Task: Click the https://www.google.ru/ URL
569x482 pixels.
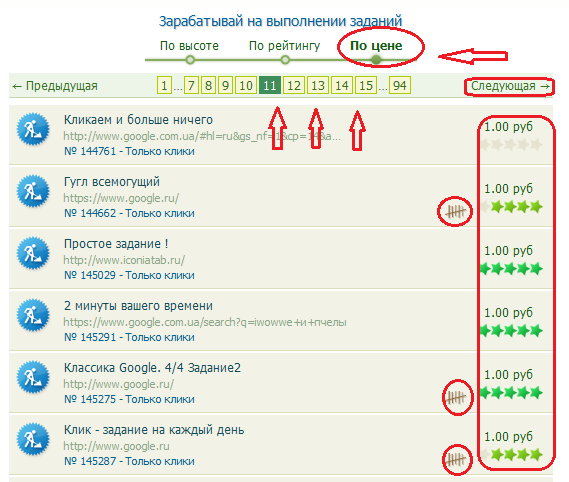Action: 121,198
